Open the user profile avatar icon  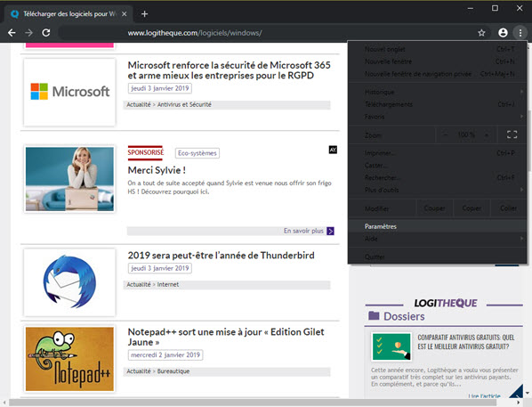point(503,33)
